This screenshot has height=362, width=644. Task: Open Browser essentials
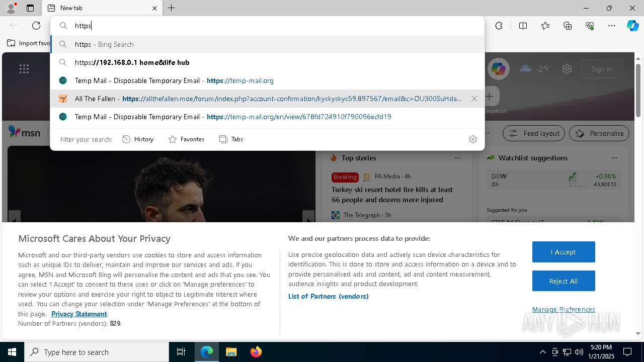590,26
